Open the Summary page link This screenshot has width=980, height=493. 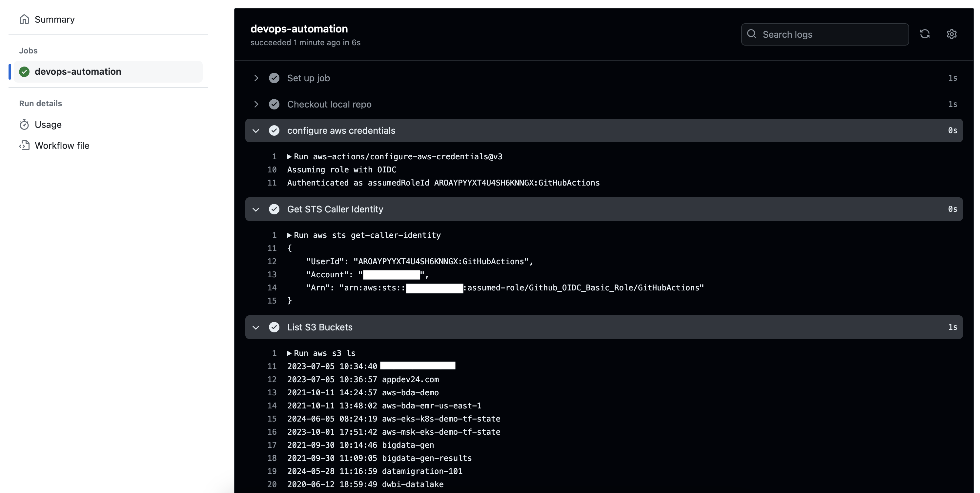click(x=54, y=19)
